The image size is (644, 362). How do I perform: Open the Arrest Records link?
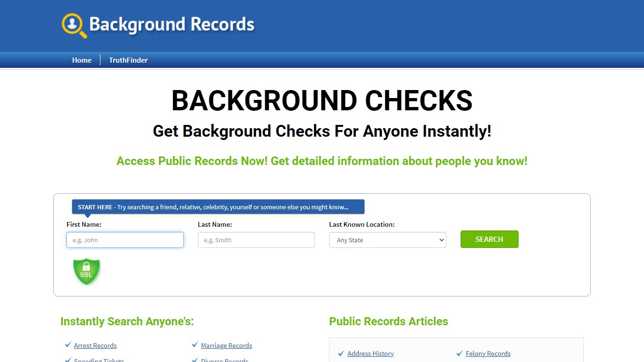coord(95,346)
